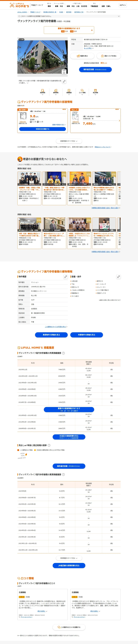The height and width of the screenshot is (644, 138).
Task: Open 土地 in the top navigation
Action: coord(78,6)
